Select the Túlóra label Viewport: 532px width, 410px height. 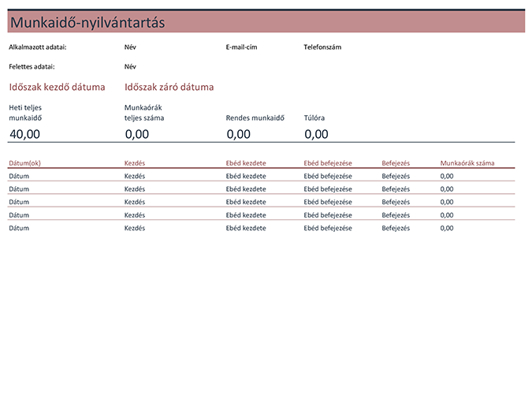[314, 117]
